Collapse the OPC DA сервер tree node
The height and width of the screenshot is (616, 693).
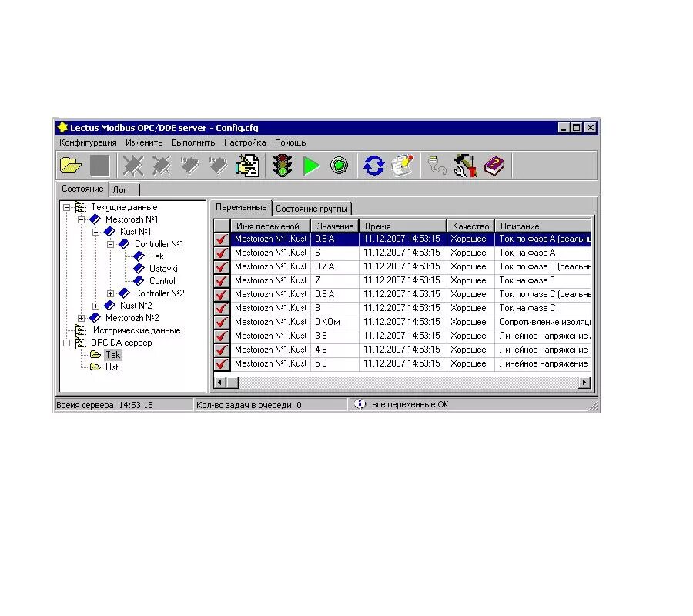click(67, 343)
